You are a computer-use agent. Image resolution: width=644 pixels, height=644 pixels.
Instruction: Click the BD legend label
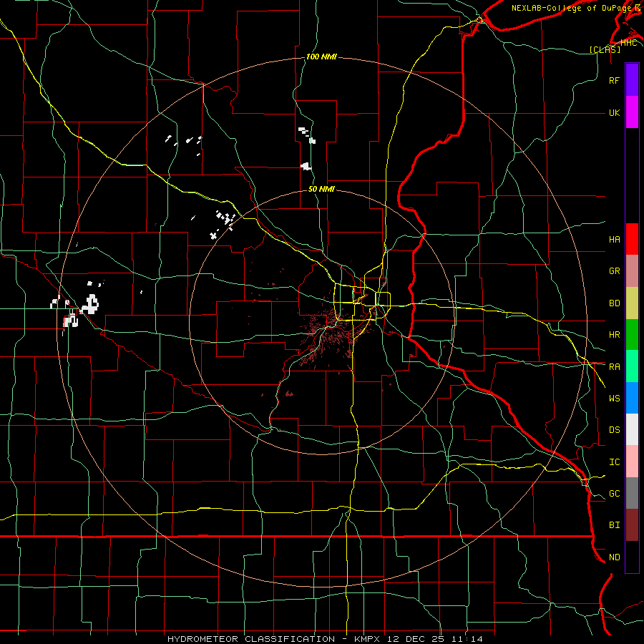[614, 303]
